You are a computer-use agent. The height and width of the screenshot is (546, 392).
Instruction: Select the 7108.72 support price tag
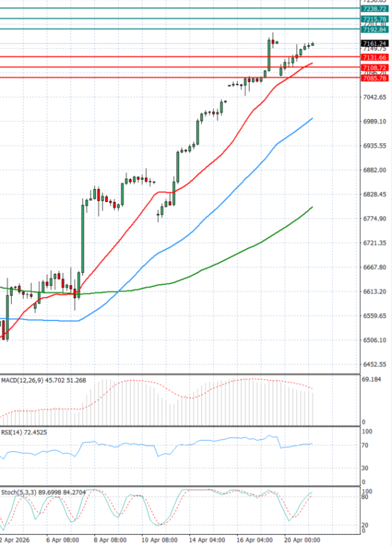click(374, 67)
